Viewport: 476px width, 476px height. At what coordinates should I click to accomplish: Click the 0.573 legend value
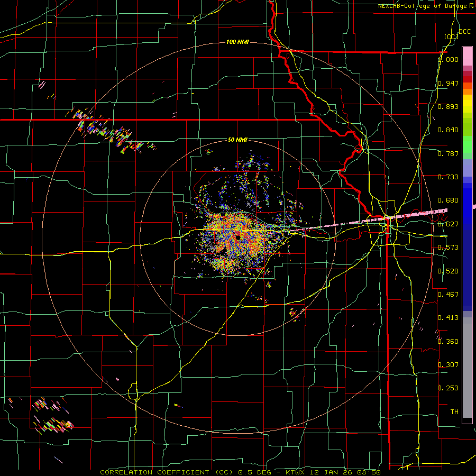(x=448, y=248)
